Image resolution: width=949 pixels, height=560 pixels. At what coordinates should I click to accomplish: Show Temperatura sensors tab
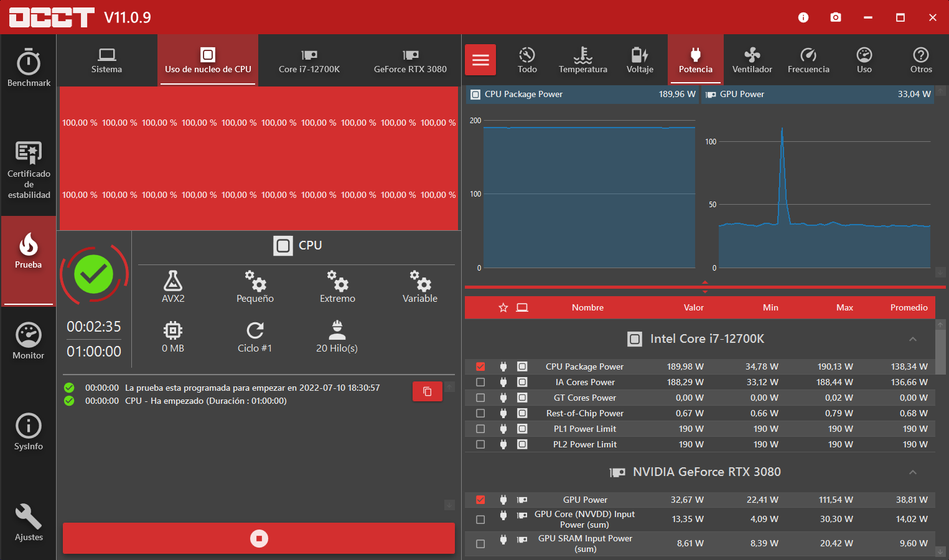[583, 60]
